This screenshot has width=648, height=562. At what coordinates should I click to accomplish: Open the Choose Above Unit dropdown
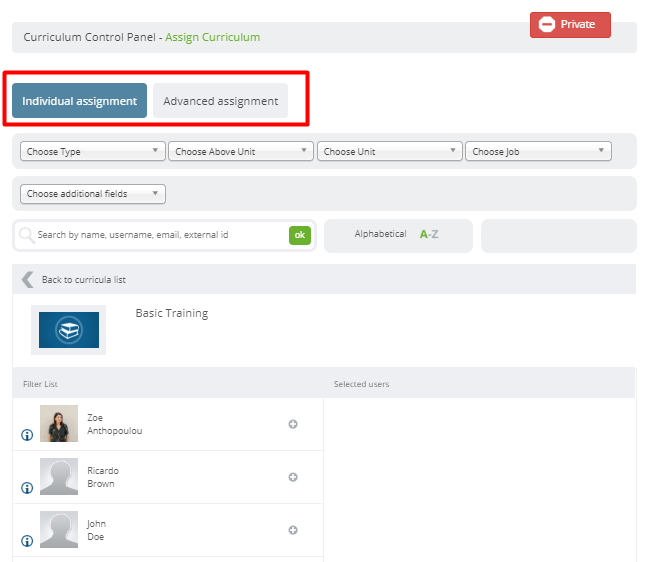click(241, 151)
